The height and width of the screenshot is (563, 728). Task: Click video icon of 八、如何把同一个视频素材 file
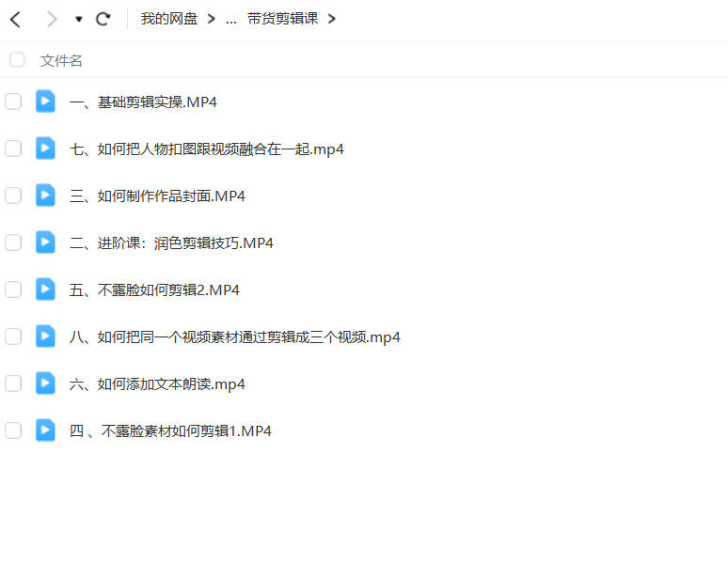45,336
